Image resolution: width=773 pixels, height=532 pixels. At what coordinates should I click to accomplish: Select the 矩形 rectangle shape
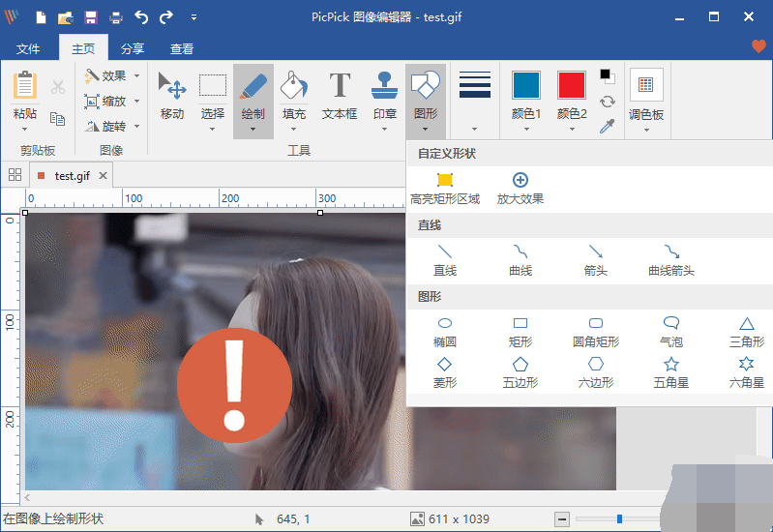coord(520,333)
